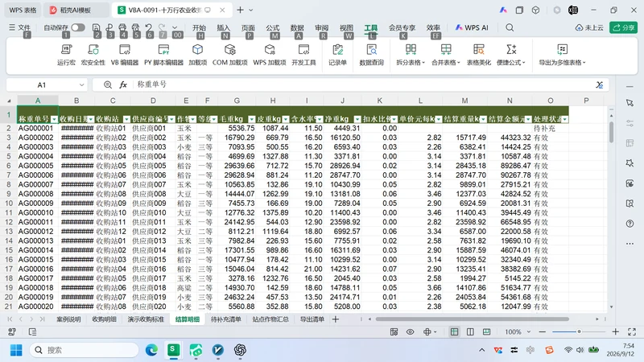Click the green 分享 share button
644x362 pixels.
(623, 27)
